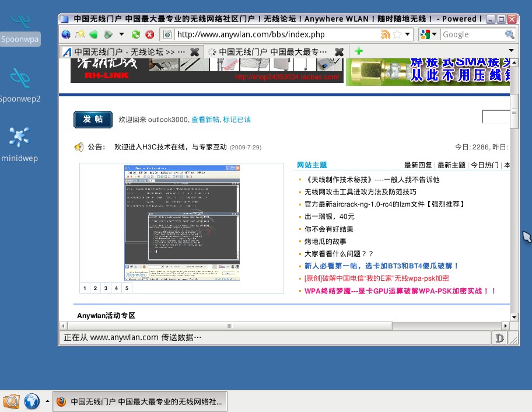532x412 pixels.
Task: Click the 发帖 post button
Action: [x=93, y=120]
